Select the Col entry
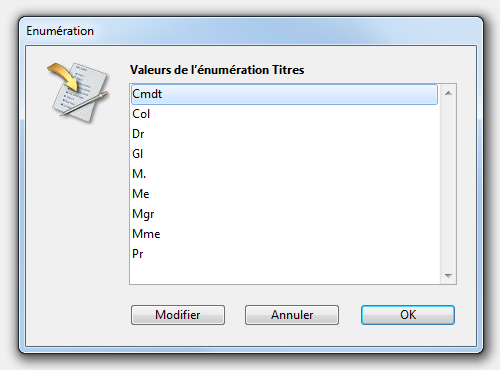500x370 pixels. (x=284, y=114)
